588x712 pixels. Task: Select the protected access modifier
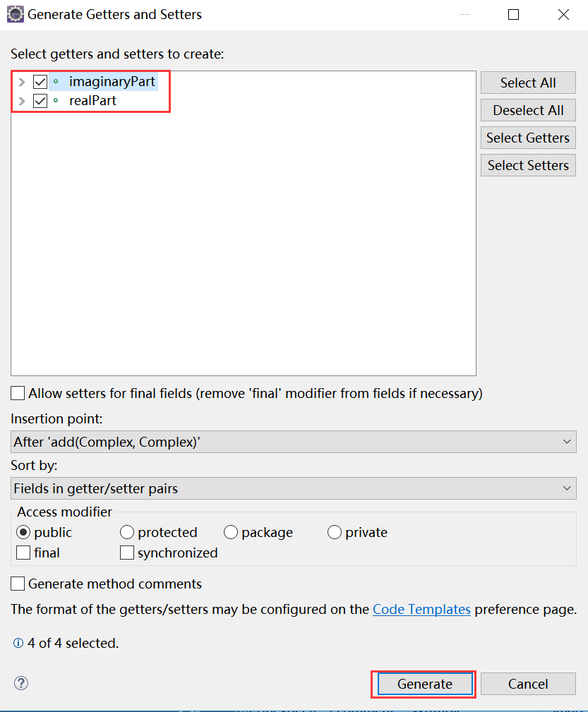click(127, 532)
